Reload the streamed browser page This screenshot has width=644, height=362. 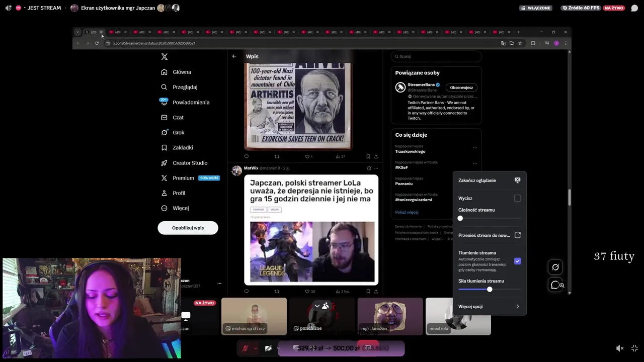97,43
